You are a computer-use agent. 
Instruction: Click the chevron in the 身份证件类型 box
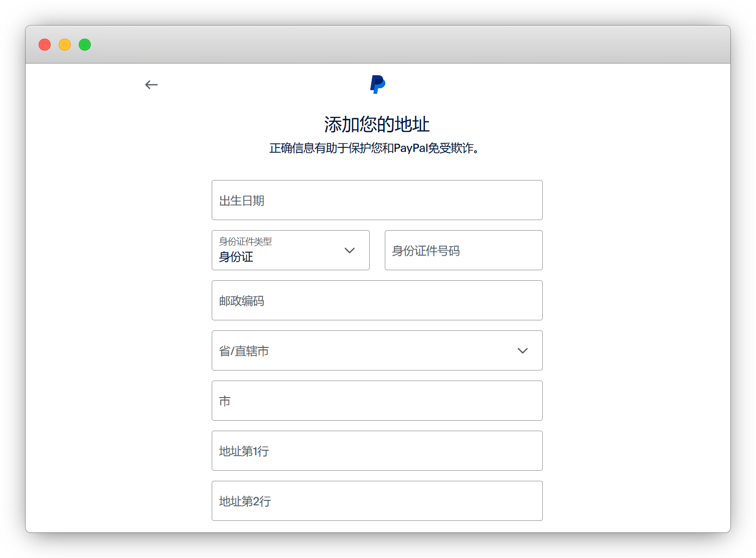(x=350, y=250)
